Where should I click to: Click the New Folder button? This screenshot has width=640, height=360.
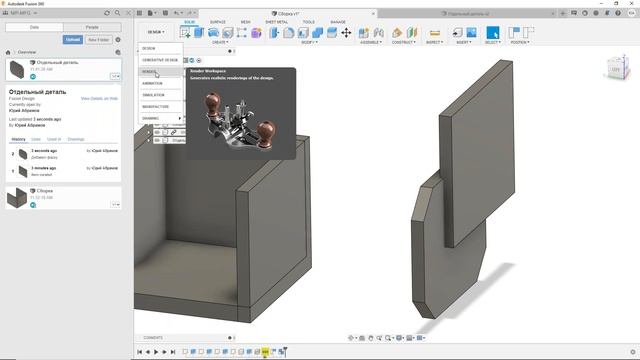(x=98, y=40)
